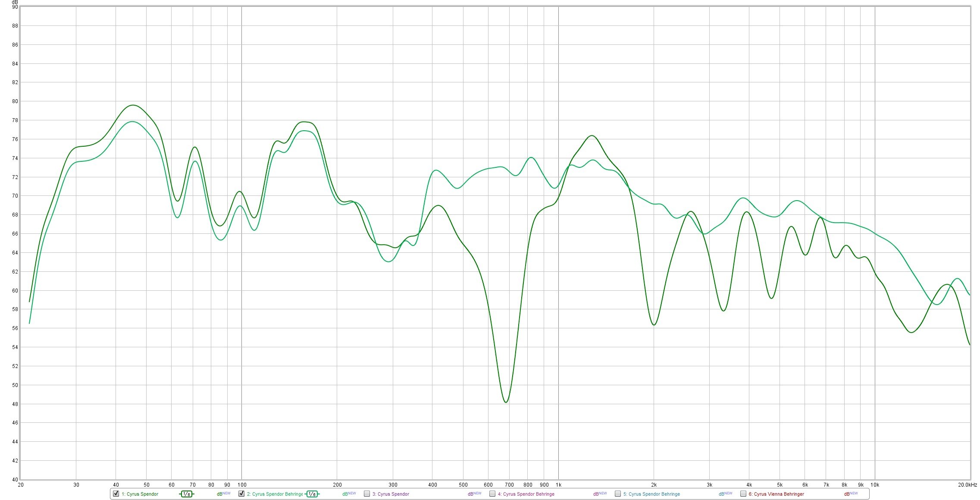
Task: Uncheck the 2: Cyrus Spendor Behringer checkbox
Action: pyautogui.click(x=241, y=494)
